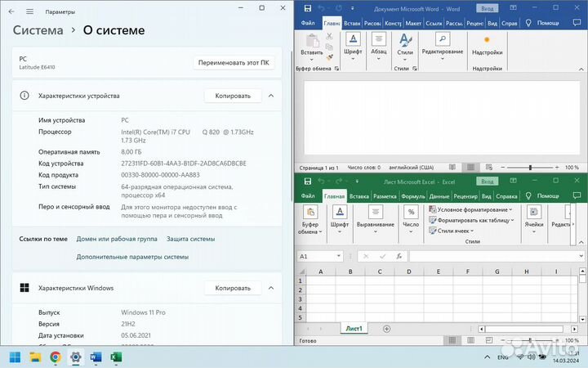Switch Word to Web Layout view icon
This screenshot has height=368, width=588.
point(489,167)
